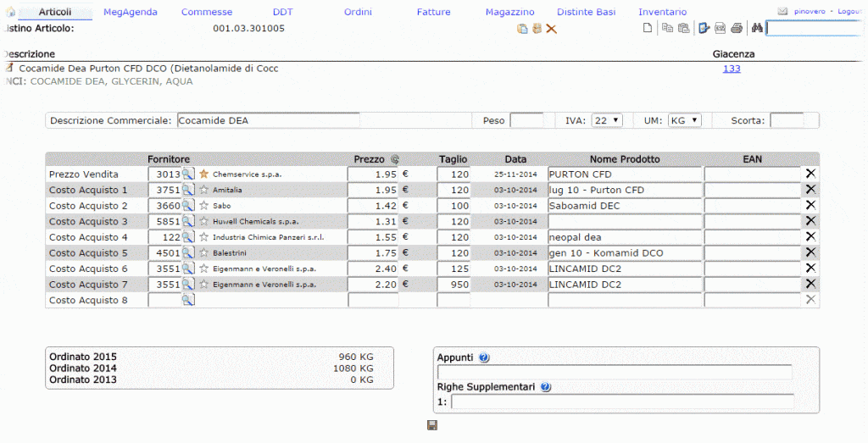
Task: Open the Fatture tab
Action: point(433,12)
